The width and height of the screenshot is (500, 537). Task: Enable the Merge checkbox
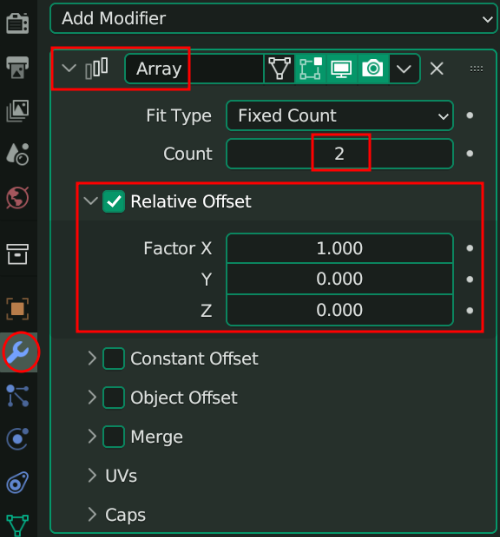[x=114, y=437]
